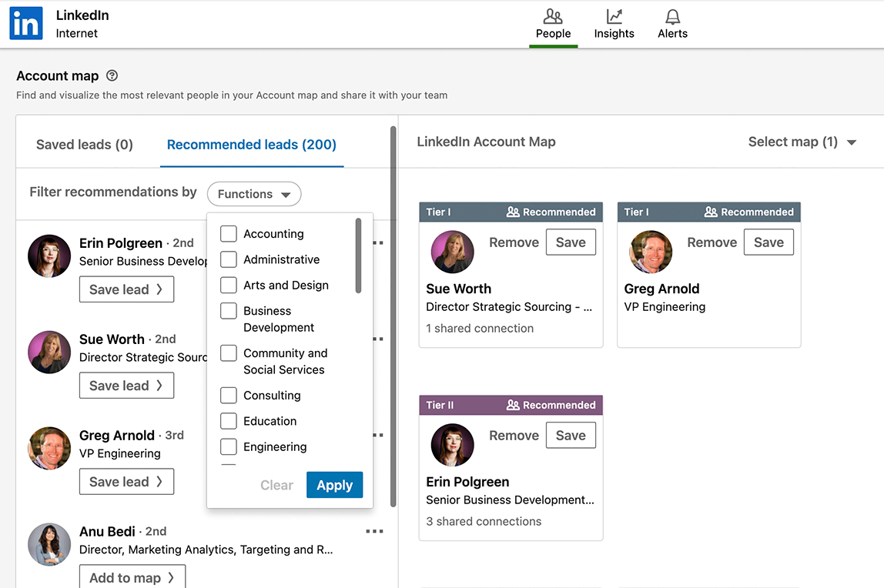Check the Accounting function checkbox

229,233
